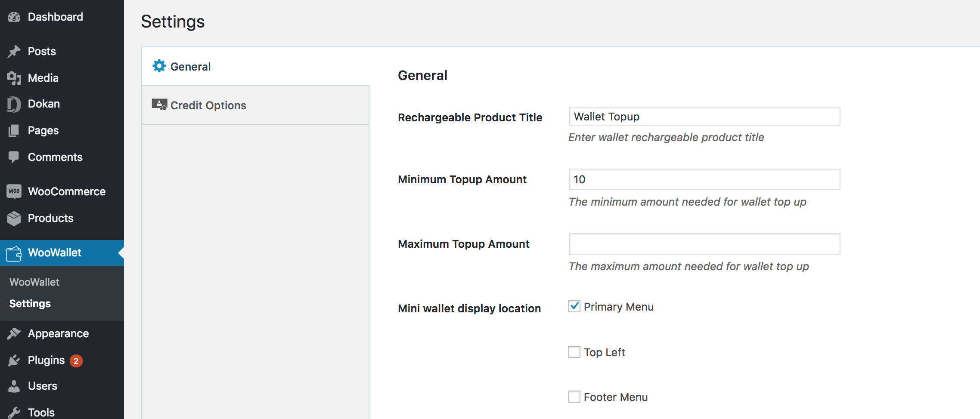Click the Dokan D logo icon
The height and width of the screenshot is (419, 980).
14,104
